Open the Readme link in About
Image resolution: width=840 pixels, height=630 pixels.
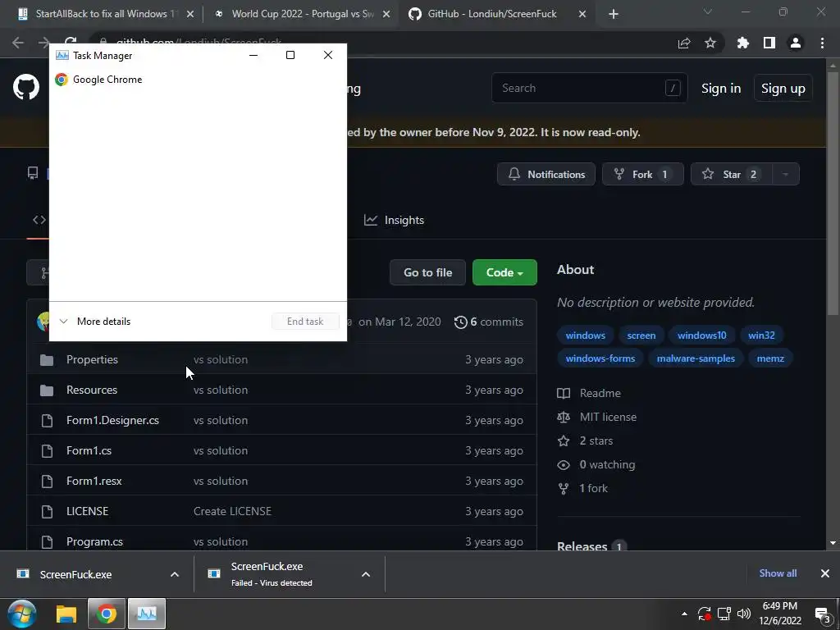[x=589, y=393]
